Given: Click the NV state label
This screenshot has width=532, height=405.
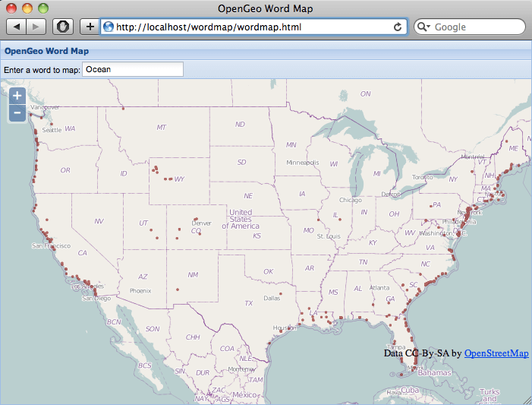Looking at the screenshot, I should [99, 221].
